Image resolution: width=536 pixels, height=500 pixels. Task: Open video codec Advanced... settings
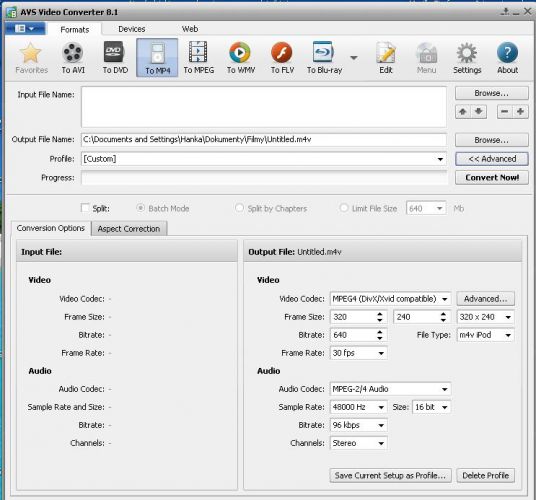(x=485, y=299)
